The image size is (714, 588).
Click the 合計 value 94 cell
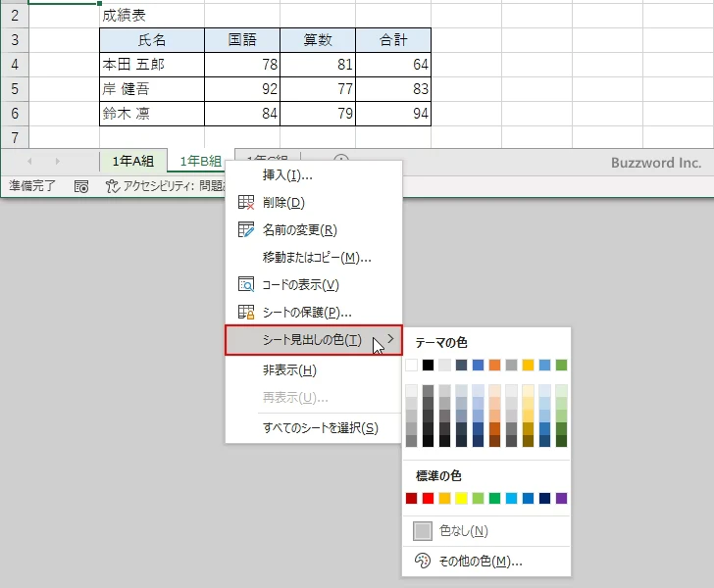393,114
